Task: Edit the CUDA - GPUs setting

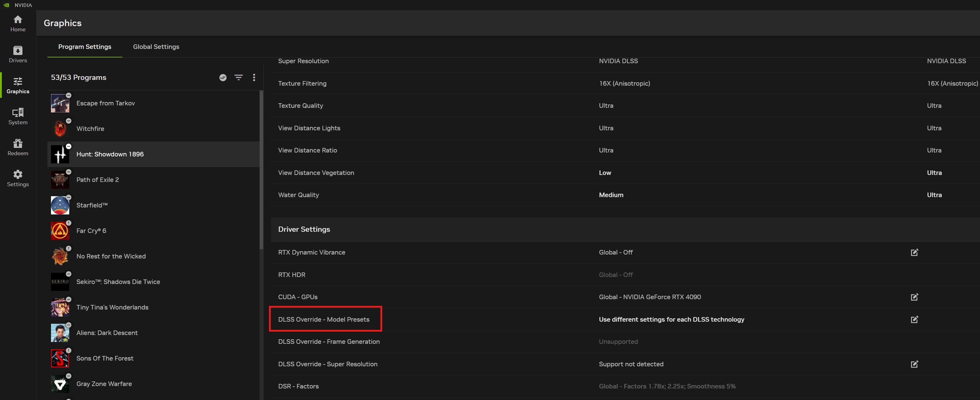Action: pyautogui.click(x=914, y=297)
